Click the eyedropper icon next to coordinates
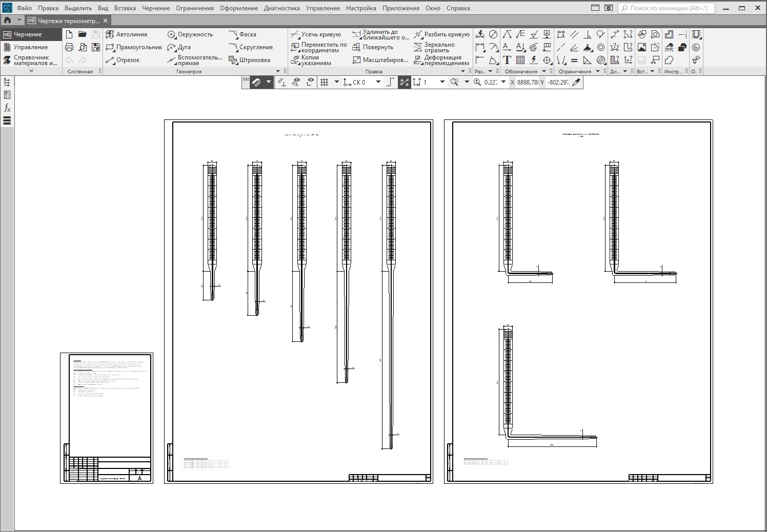This screenshot has height=532, width=767. pos(576,82)
